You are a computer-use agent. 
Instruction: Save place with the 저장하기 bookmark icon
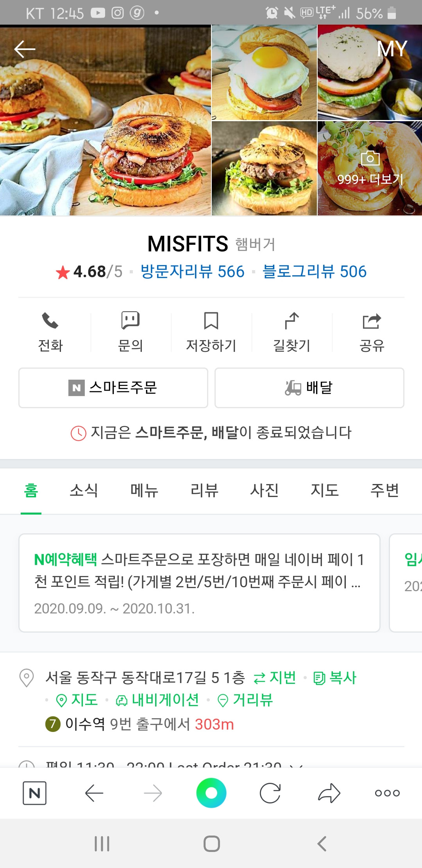(x=211, y=321)
